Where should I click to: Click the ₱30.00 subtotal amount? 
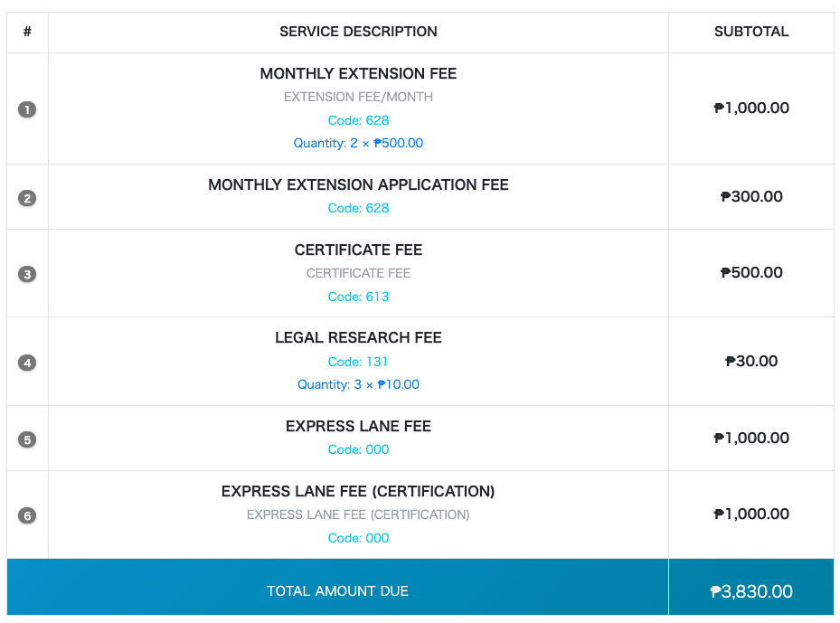point(751,362)
